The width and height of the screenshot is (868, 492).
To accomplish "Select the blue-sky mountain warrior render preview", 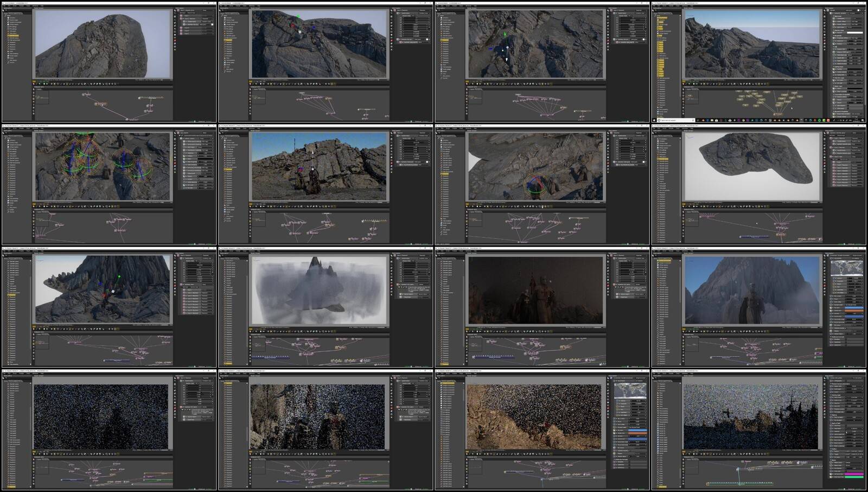I will [752, 291].
